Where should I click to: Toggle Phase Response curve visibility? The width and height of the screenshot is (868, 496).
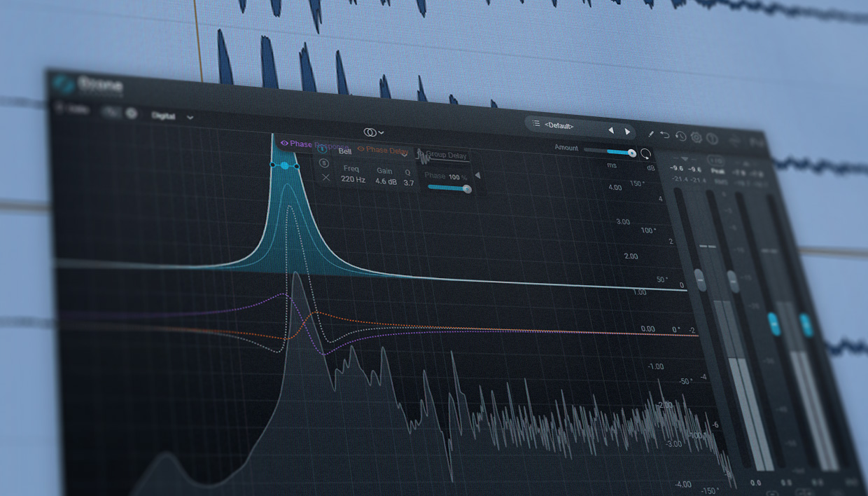tap(284, 144)
